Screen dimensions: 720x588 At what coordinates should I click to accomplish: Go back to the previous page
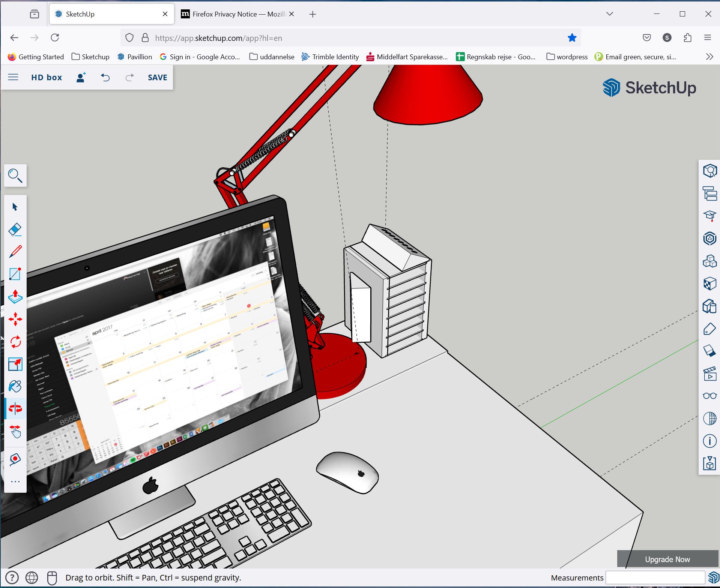click(x=14, y=37)
